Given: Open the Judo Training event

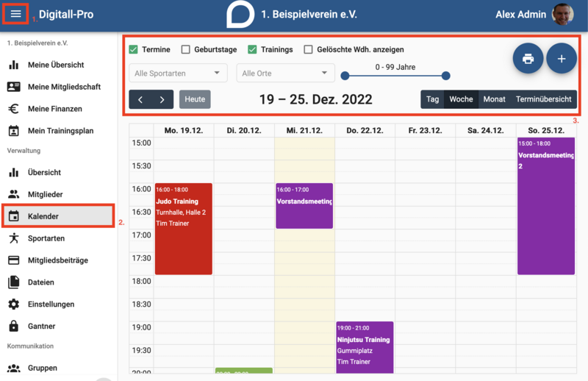Looking at the screenshot, I should [184, 229].
